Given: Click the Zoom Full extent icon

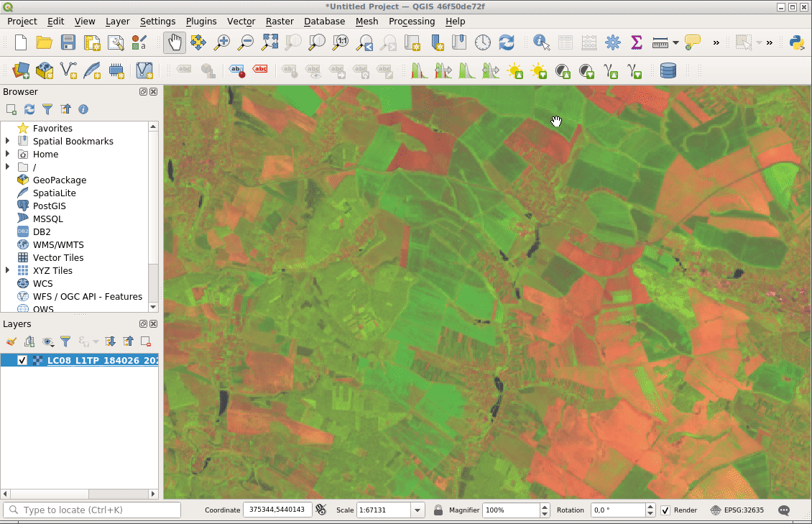Looking at the screenshot, I should [269, 42].
